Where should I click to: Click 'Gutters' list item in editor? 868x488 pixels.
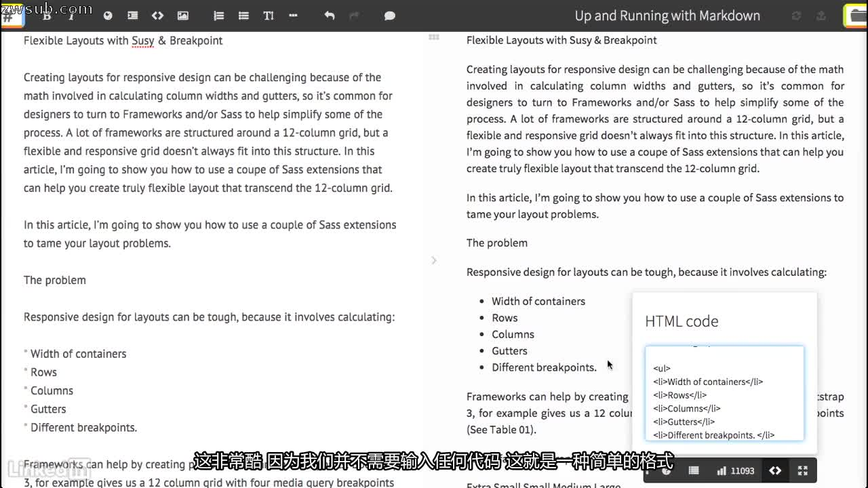click(48, 409)
